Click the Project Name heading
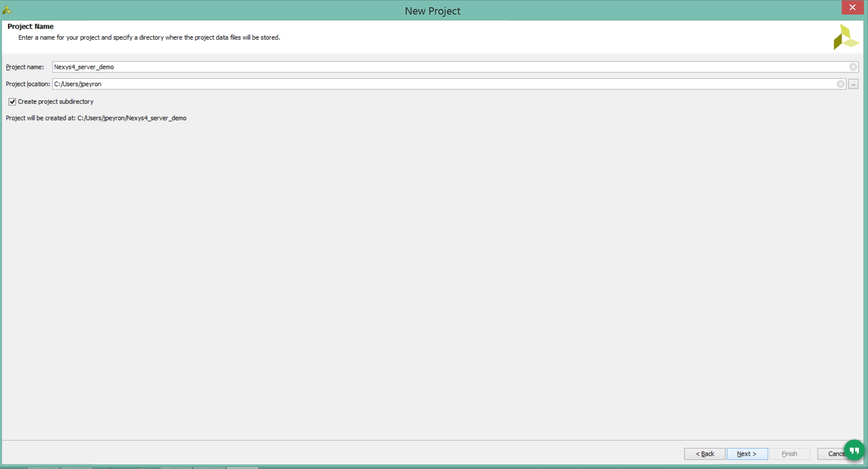 (30, 26)
